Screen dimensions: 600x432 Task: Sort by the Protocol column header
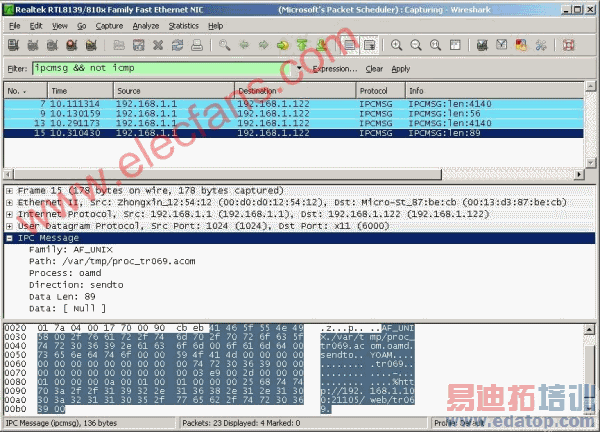point(381,91)
